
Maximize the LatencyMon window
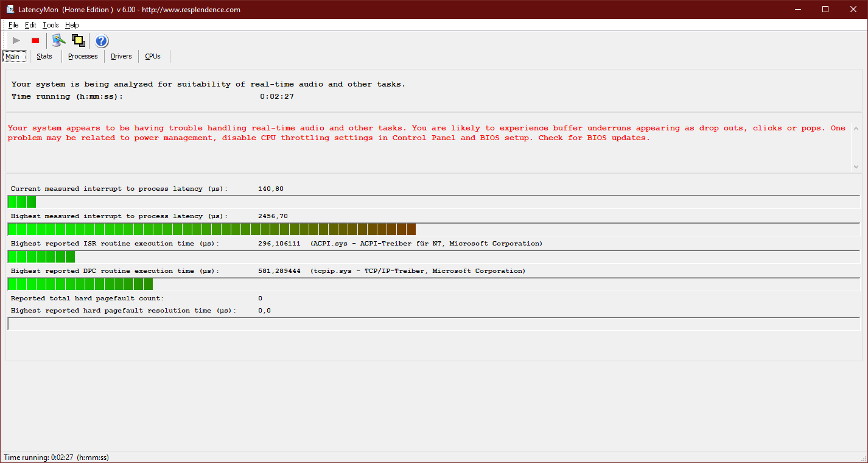tap(825, 9)
